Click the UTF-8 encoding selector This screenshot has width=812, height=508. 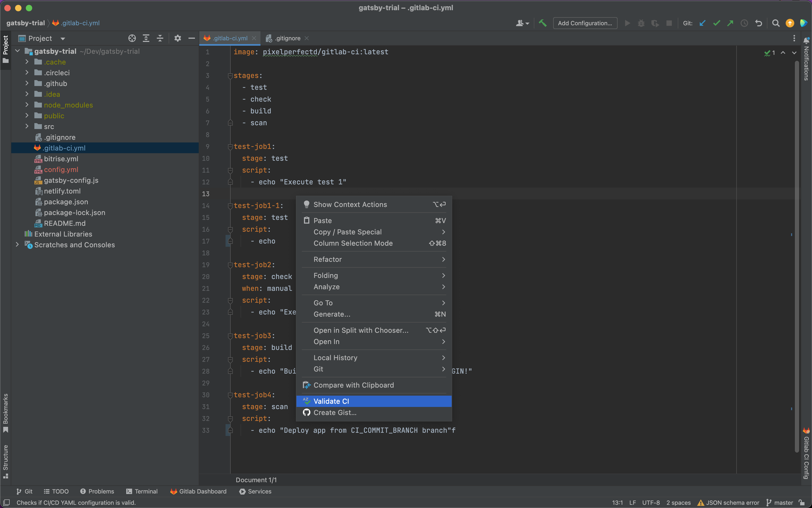pyautogui.click(x=651, y=503)
